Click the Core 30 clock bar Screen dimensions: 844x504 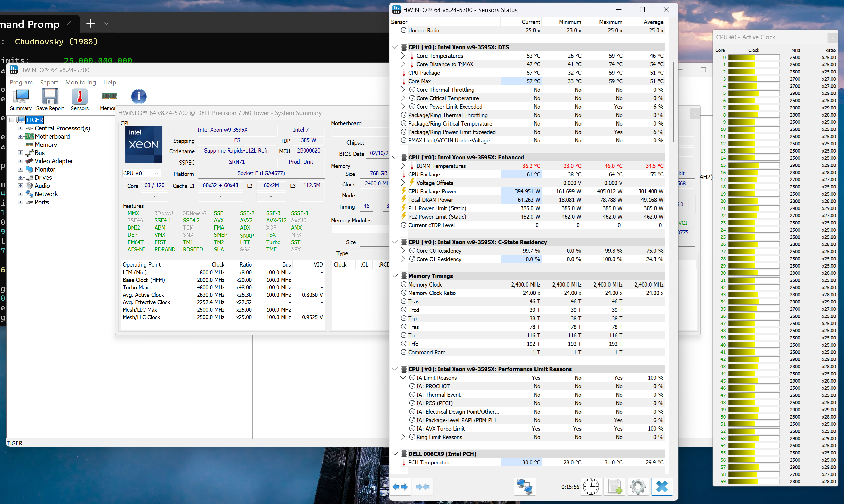[753, 273]
